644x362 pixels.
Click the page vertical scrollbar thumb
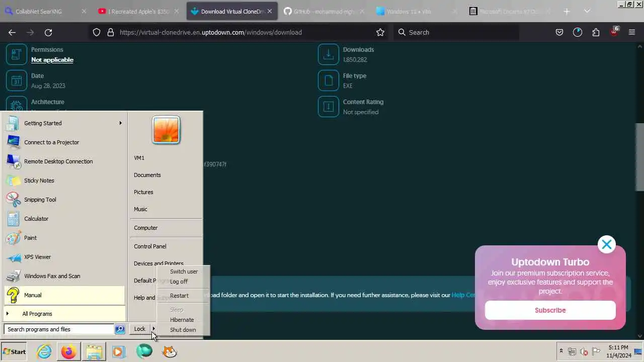point(639,157)
